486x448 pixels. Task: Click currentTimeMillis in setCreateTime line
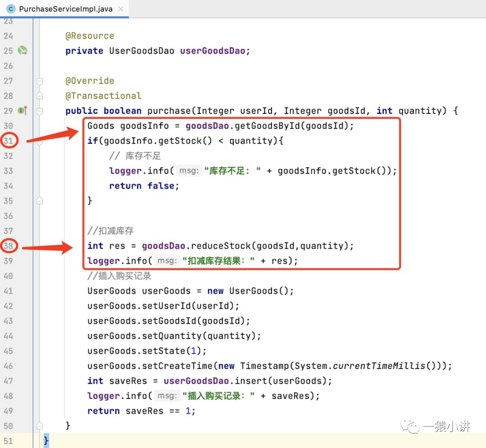(x=379, y=366)
